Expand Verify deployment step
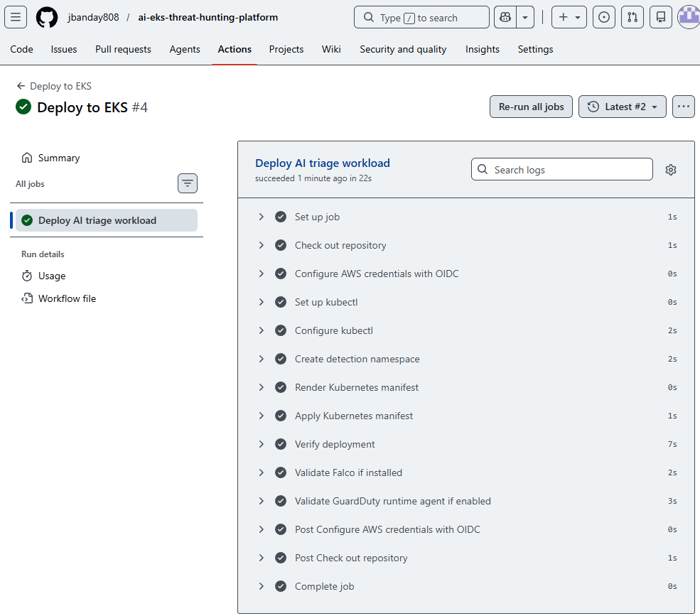 (x=466, y=444)
